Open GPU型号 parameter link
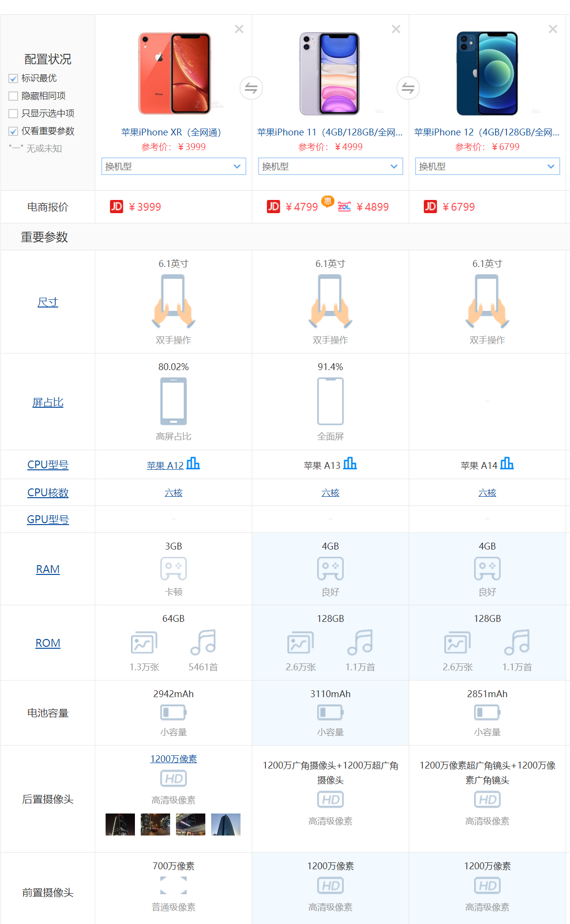The image size is (570, 924). click(48, 519)
